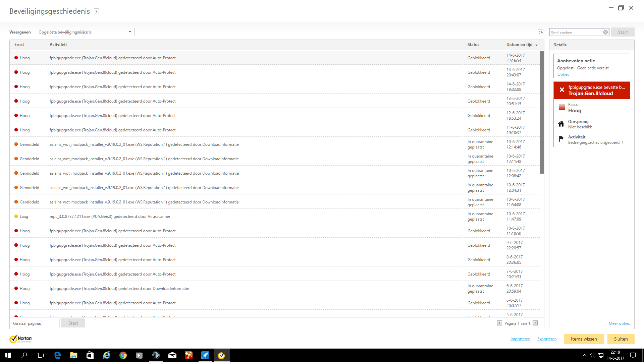Sort the list by the Status column header

point(473,45)
